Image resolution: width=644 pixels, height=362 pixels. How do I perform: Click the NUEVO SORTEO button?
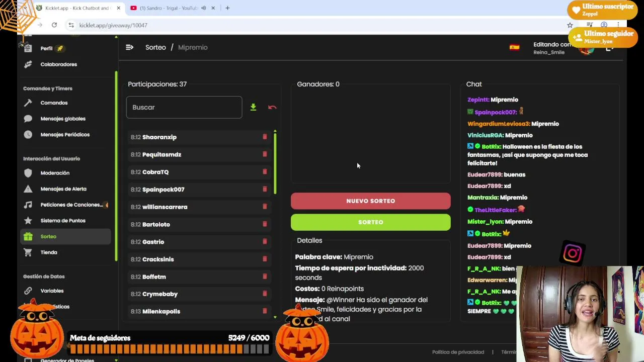tap(371, 201)
